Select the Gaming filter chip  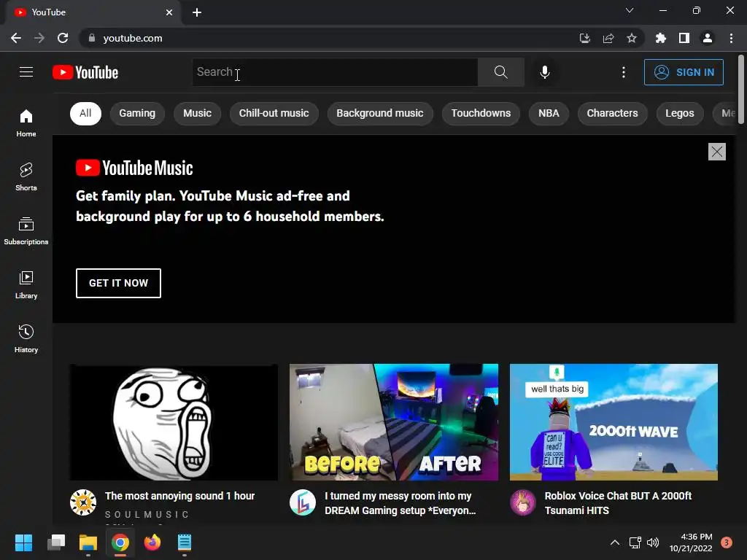(x=137, y=113)
